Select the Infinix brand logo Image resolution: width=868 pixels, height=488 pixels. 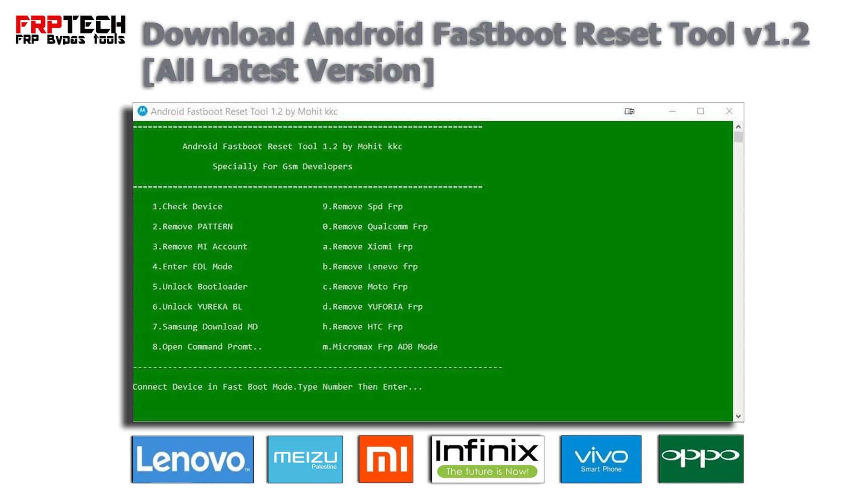tap(487, 459)
